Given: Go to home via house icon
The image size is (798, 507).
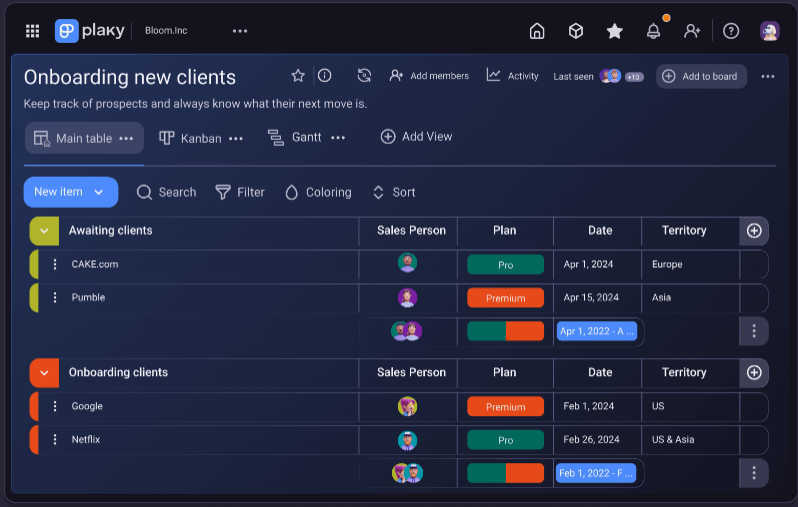Looking at the screenshot, I should (x=537, y=31).
